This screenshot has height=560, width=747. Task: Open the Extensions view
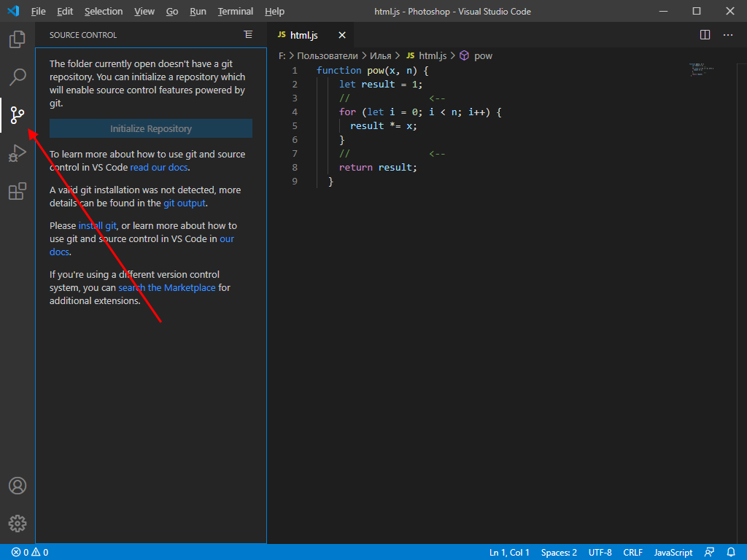point(17,190)
